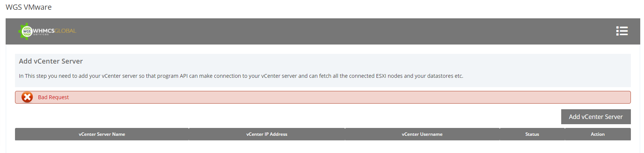Screen dimensions: 644x153
Task: Open the hamburger list menu icon
Action: [x=622, y=31]
